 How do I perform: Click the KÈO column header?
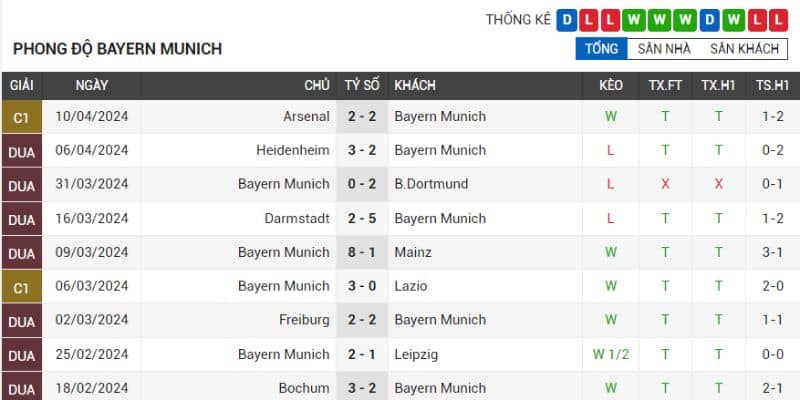tap(610, 86)
